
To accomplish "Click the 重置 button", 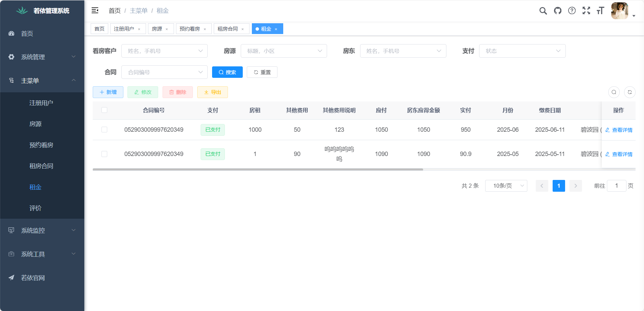I will 262,72.
